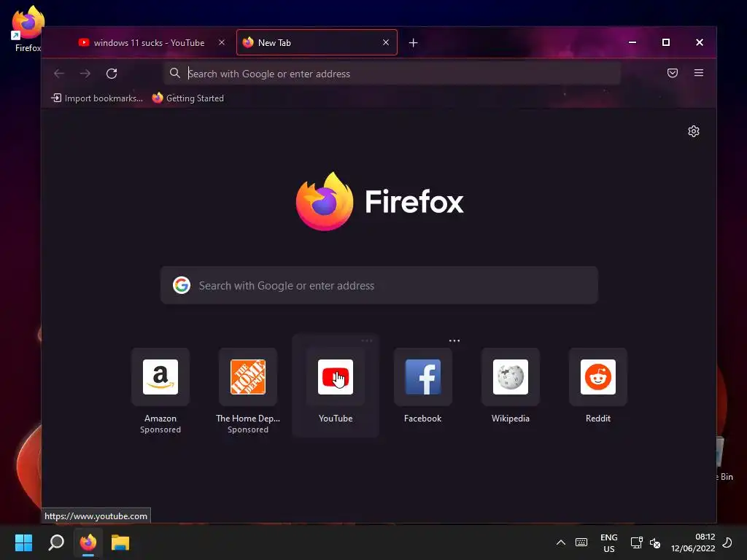Image resolution: width=747 pixels, height=560 pixels.
Task: Open network status tray icon
Action: tap(636, 542)
